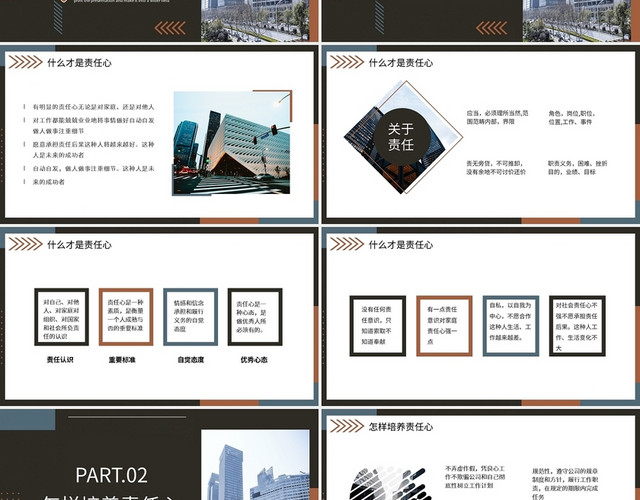
Task: Select the slide with the 责任认识 box row
Action: (159, 316)
